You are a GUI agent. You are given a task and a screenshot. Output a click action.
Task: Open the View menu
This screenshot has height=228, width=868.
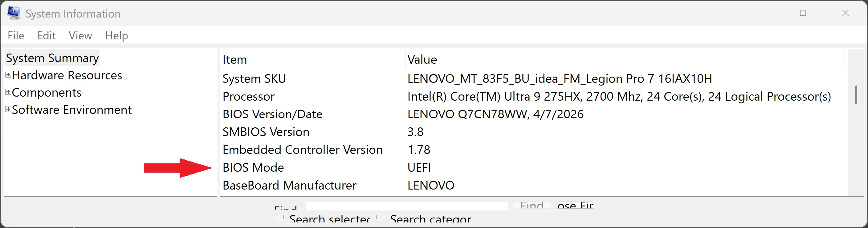(80, 36)
